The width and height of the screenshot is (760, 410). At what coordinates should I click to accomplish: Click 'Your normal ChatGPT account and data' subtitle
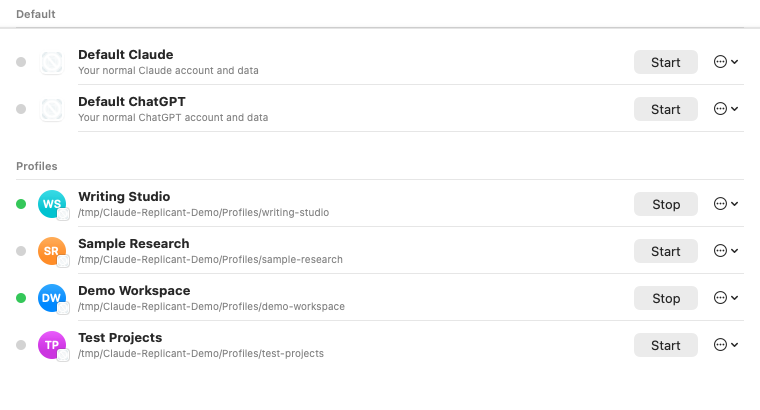pyautogui.click(x=173, y=117)
